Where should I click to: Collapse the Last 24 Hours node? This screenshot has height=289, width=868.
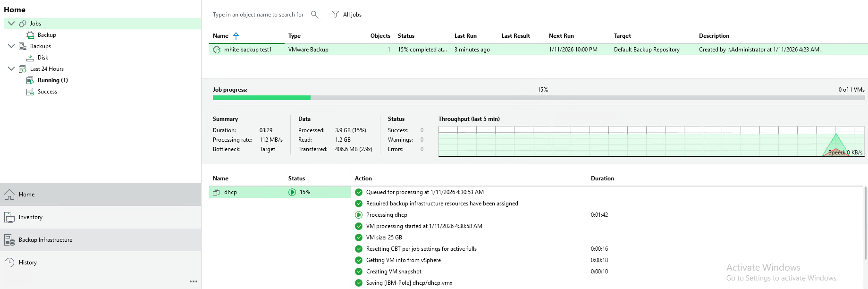point(11,68)
